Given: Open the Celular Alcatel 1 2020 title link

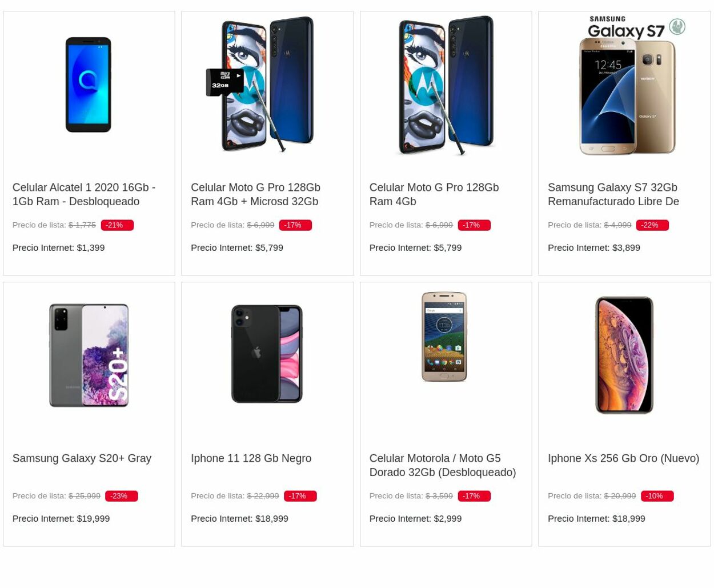Looking at the screenshot, I should point(83,194).
